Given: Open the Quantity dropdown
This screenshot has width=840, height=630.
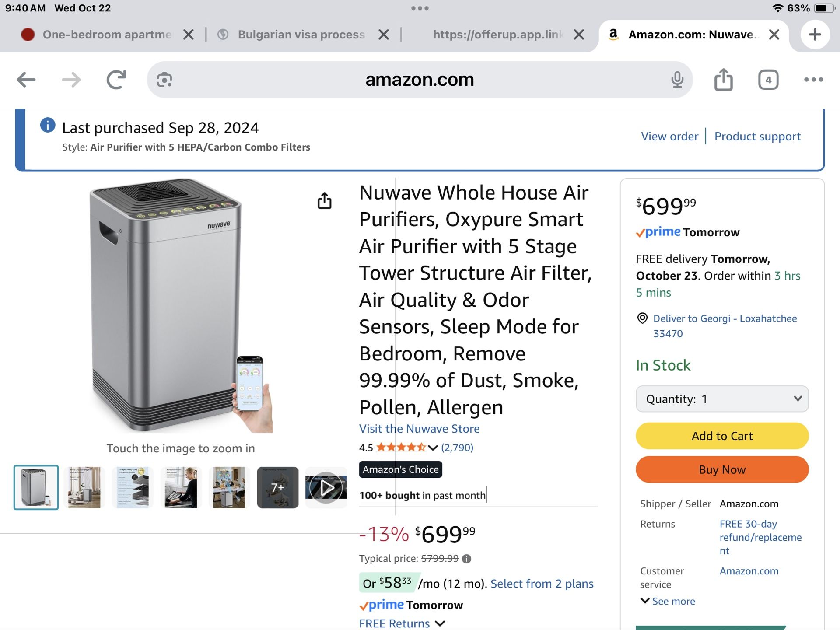Looking at the screenshot, I should click(722, 399).
